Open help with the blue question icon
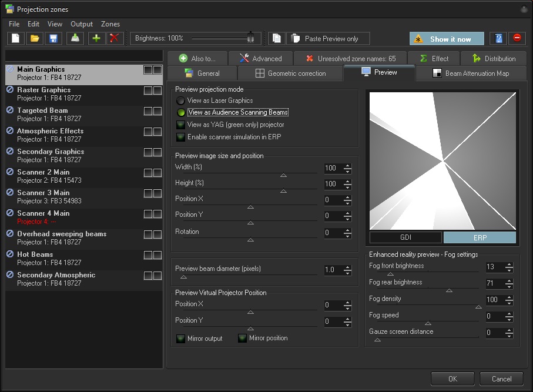This screenshot has width=533, height=392. pyautogui.click(x=498, y=39)
